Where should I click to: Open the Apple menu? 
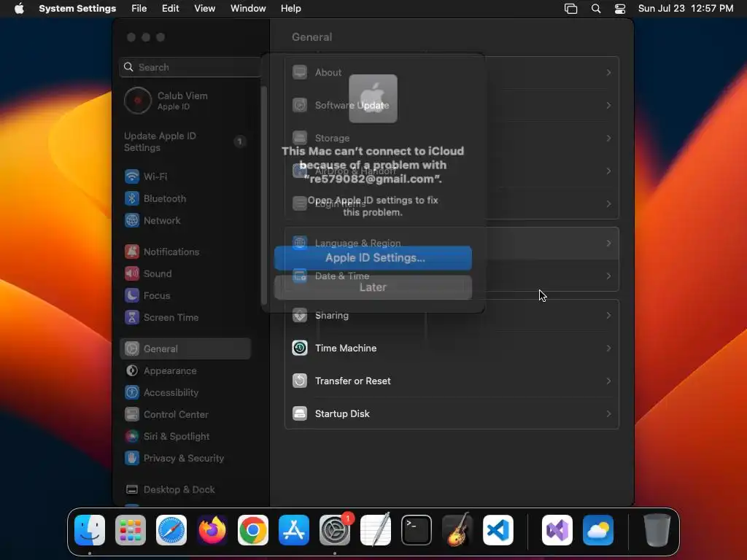click(x=19, y=9)
